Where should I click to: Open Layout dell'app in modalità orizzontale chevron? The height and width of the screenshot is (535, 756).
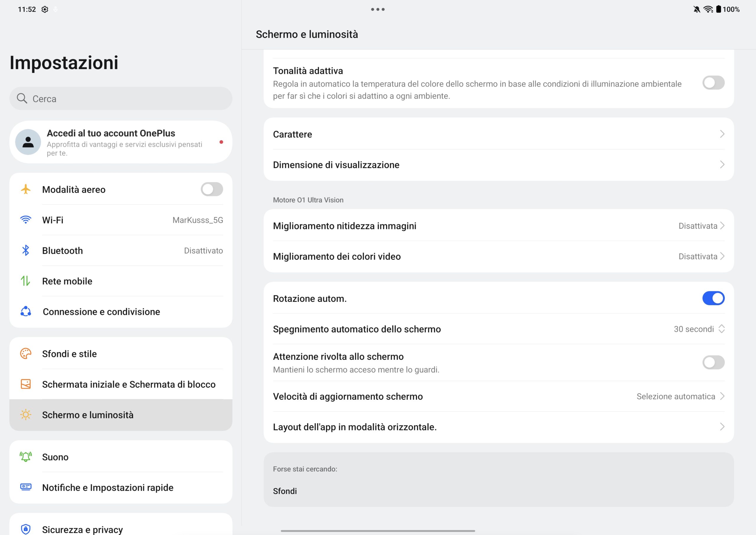pos(722,427)
